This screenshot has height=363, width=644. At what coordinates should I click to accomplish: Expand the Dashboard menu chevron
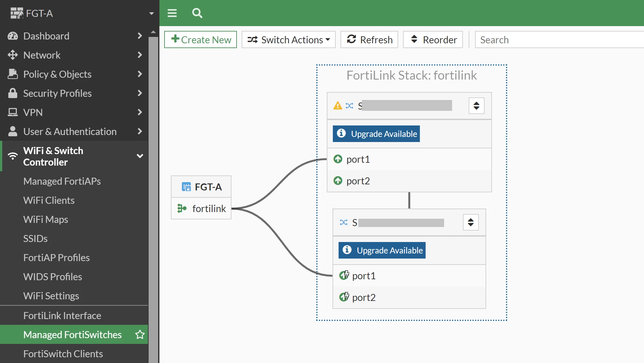point(140,36)
